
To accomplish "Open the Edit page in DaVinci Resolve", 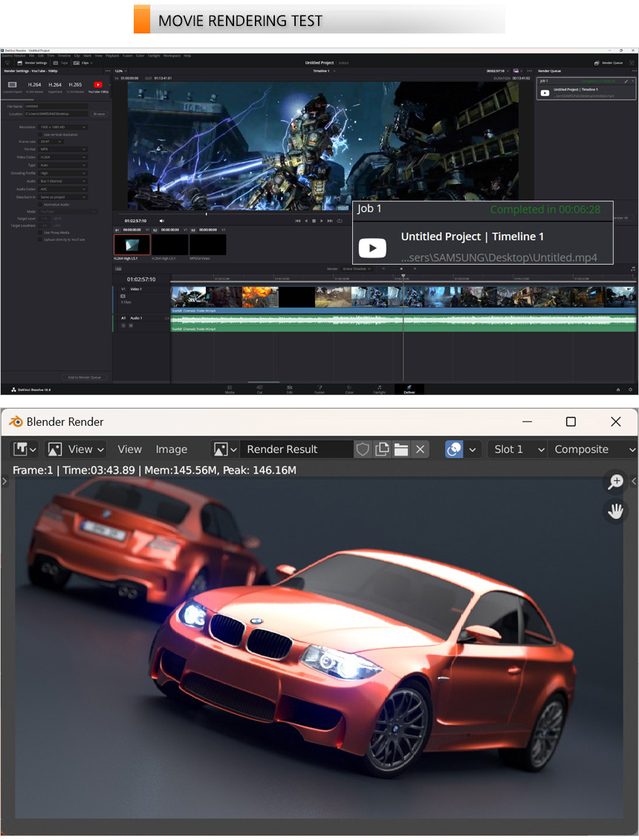I will (290, 390).
